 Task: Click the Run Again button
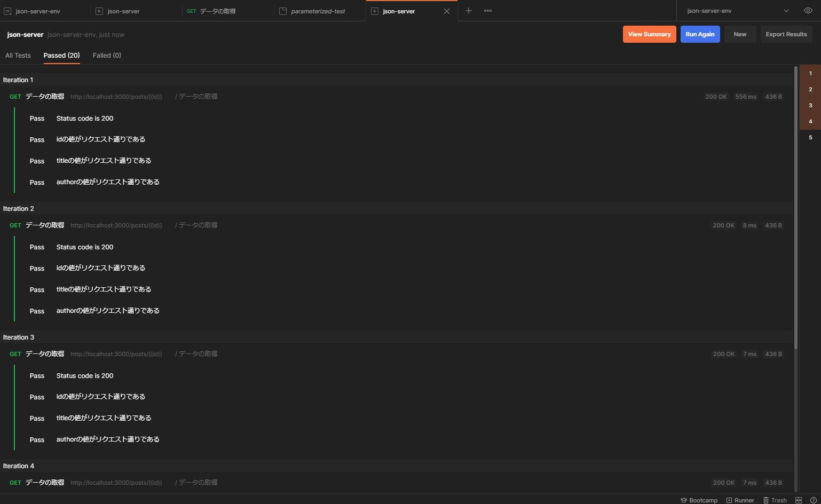click(x=700, y=34)
